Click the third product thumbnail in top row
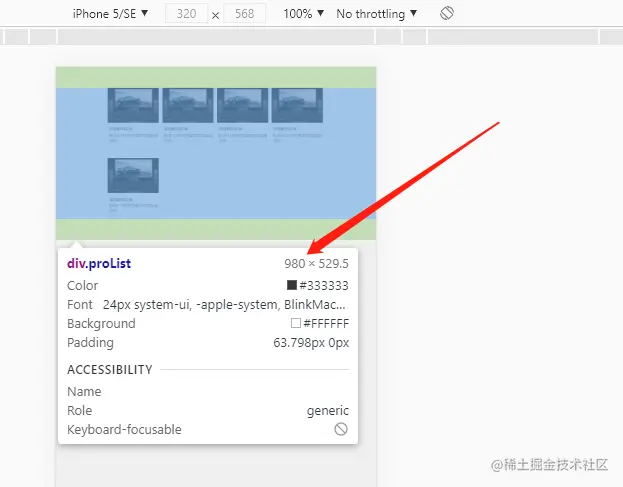 tap(242, 105)
